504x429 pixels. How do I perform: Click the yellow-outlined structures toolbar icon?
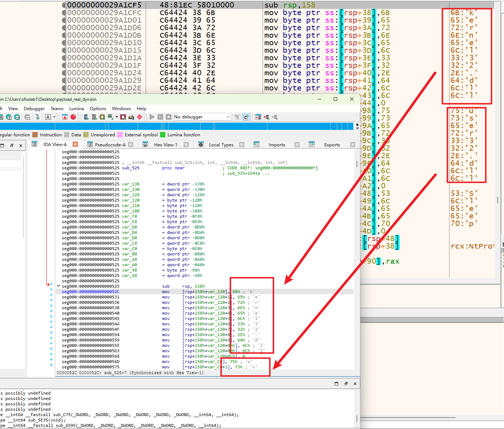tap(102, 117)
